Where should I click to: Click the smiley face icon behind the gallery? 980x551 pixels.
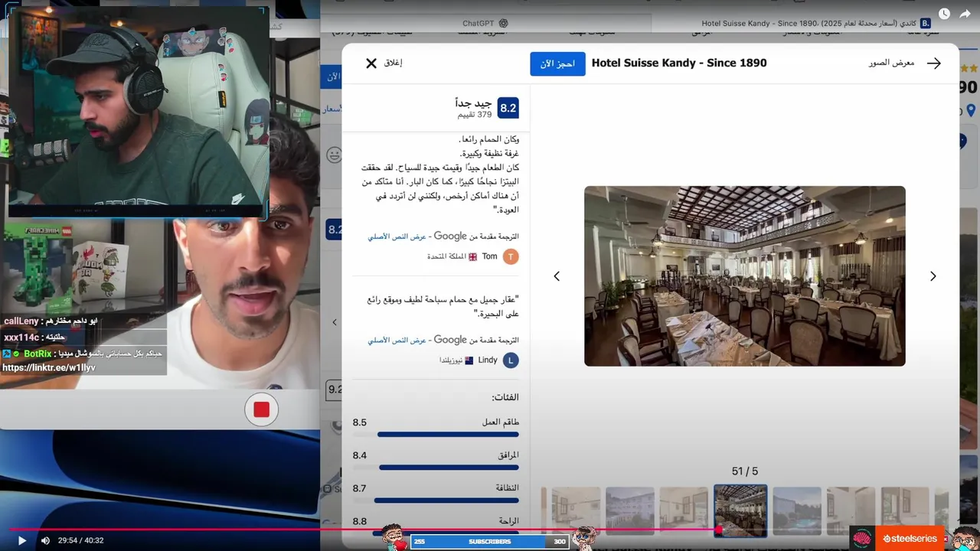click(x=334, y=155)
